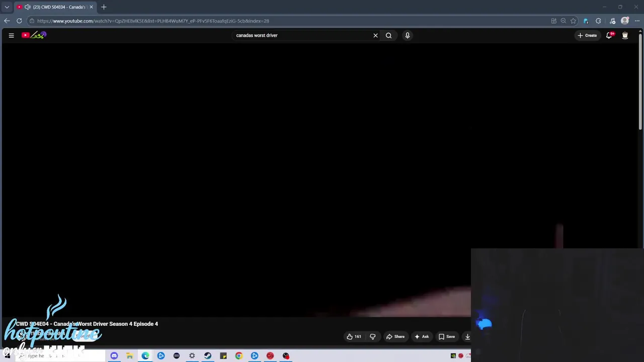
Task: Open browser settings and more menu
Action: click(x=637, y=21)
